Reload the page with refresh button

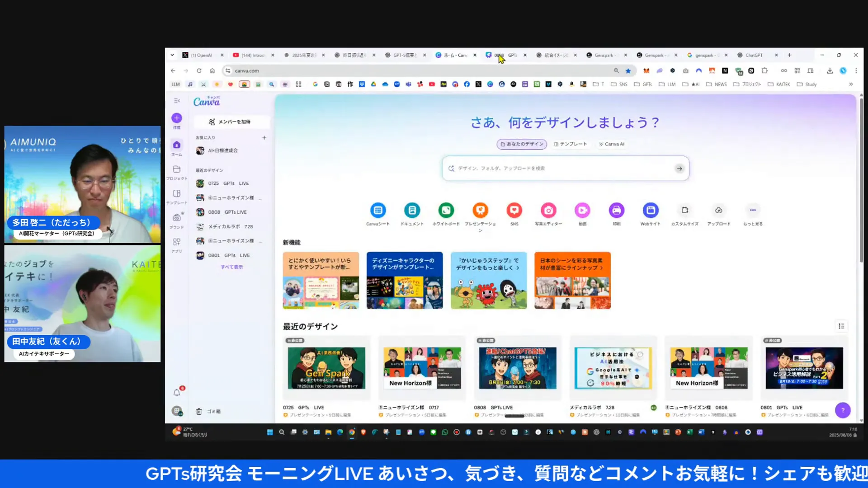pyautogui.click(x=199, y=71)
